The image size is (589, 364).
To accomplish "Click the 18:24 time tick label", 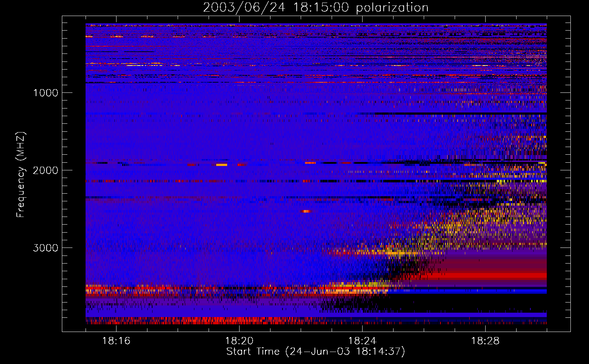I will pos(362,341).
